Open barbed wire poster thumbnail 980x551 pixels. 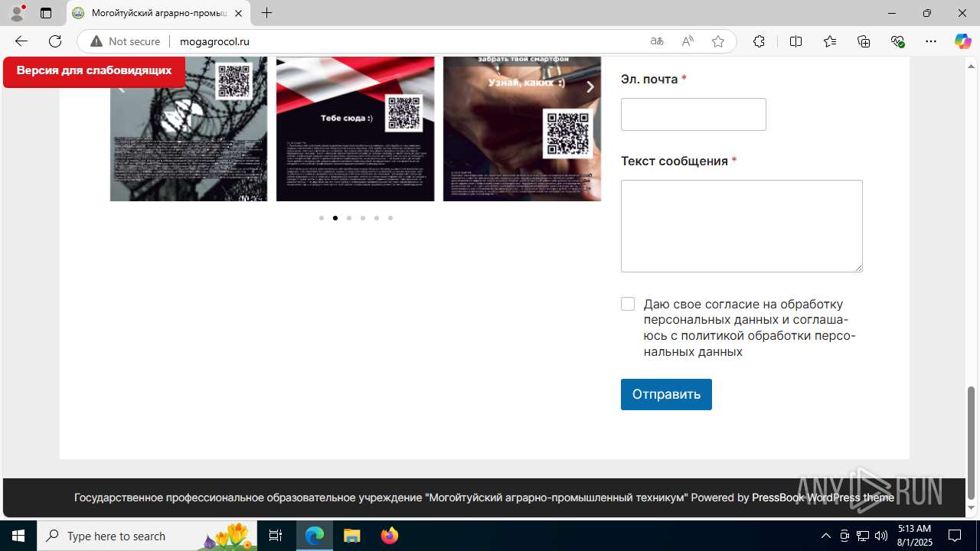coord(189,129)
